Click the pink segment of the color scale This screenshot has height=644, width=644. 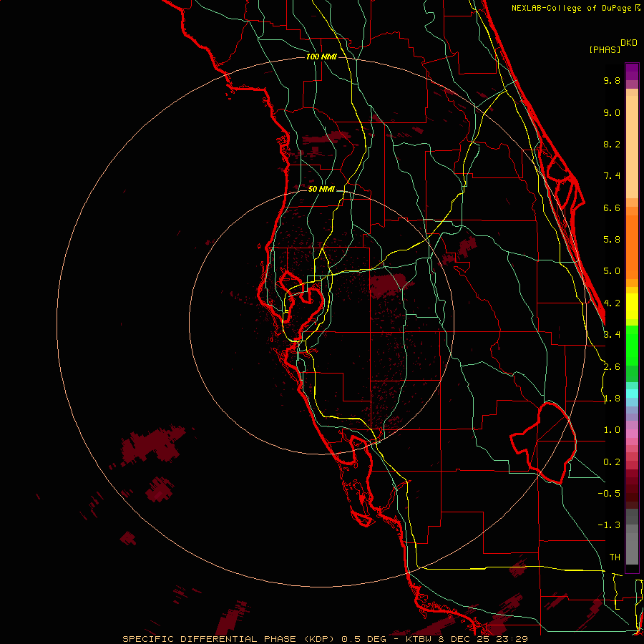(x=632, y=434)
